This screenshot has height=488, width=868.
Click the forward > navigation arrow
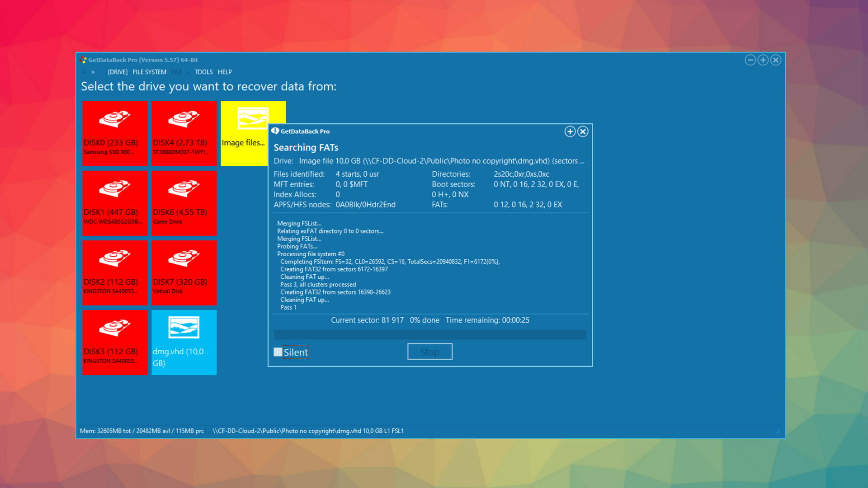tap(93, 72)
